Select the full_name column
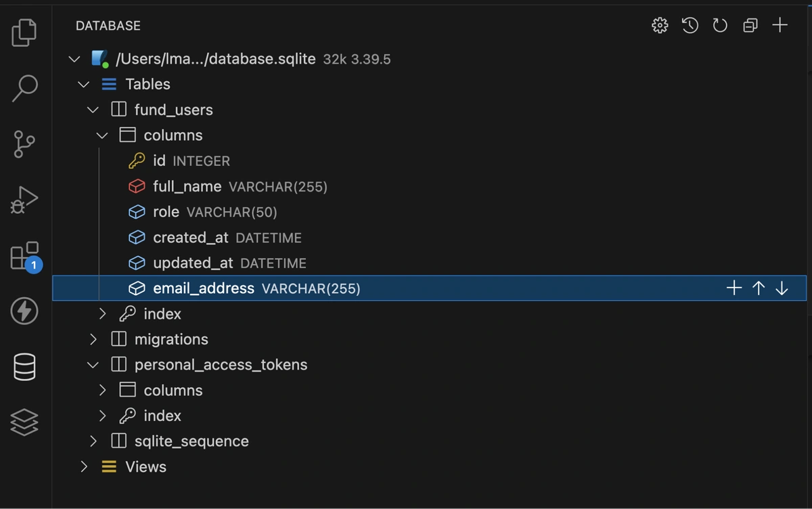 tap(187, 186)
